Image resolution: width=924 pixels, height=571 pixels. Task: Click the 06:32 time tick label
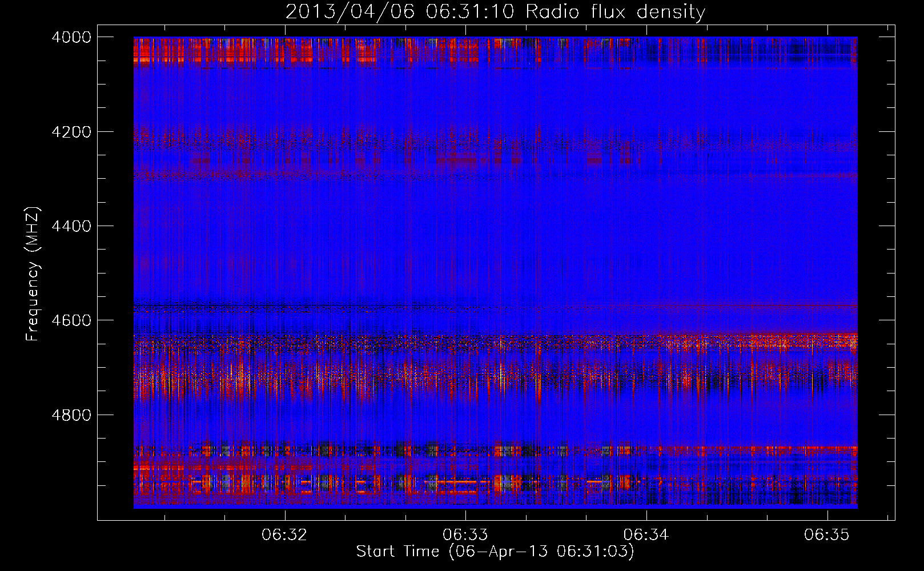tap(284, 535)
